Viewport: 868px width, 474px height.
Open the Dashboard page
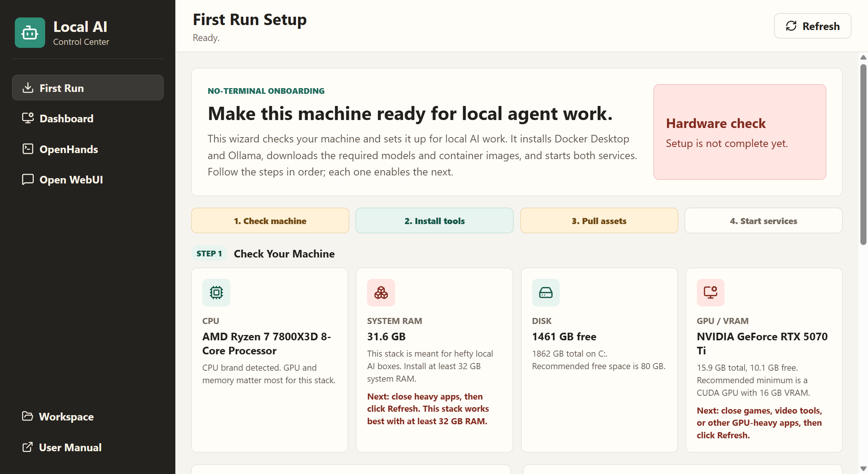(88, 118)
